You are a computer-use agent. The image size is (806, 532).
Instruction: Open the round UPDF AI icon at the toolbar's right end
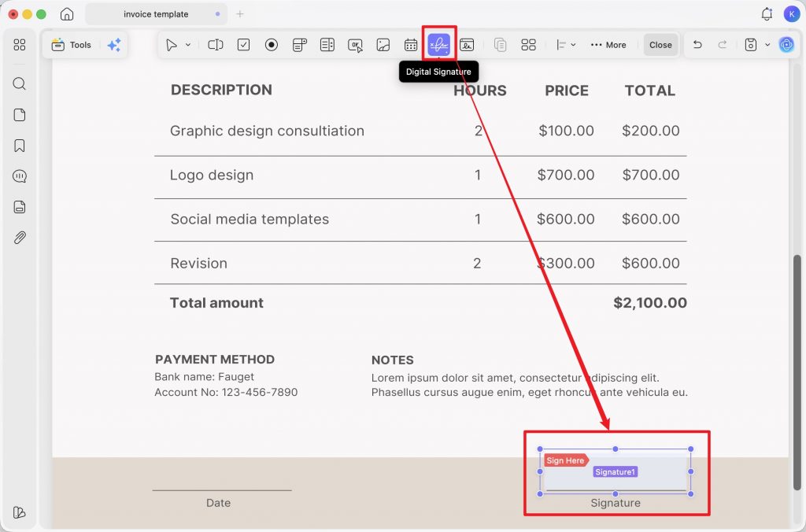coord(786,45)
